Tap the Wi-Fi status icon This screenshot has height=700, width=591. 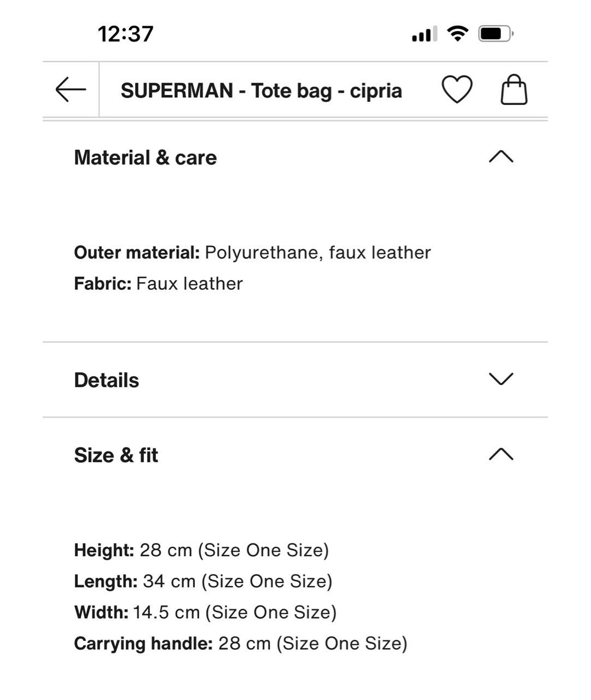(457, 34)
